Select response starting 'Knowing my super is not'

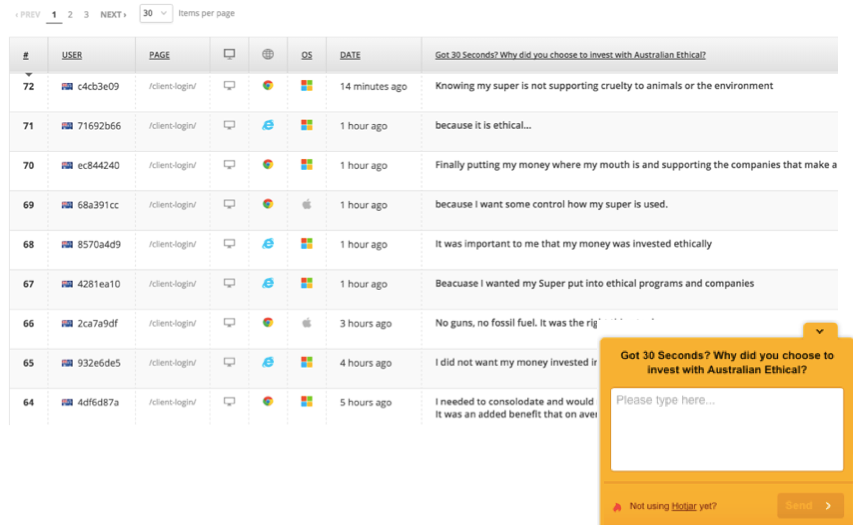(x=604, y=85)
